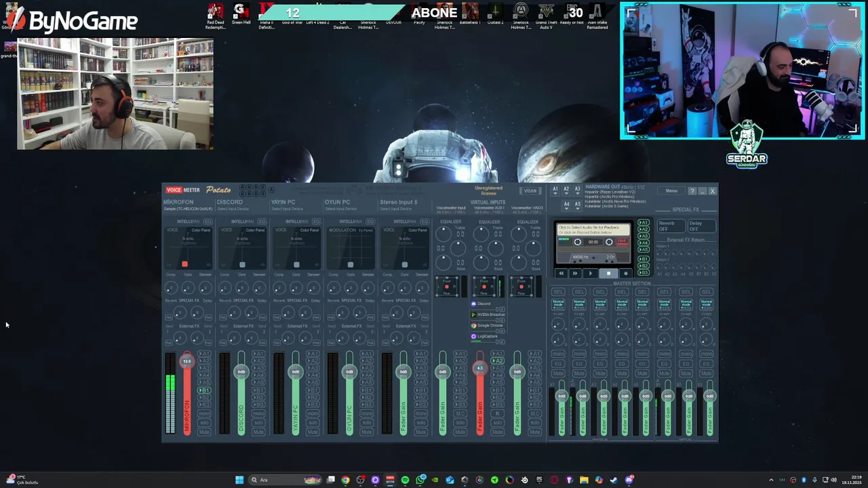This screenshot has width=868, height=488.
Task: Click the Google Chrome app volume entry
Action: [488, 325]
